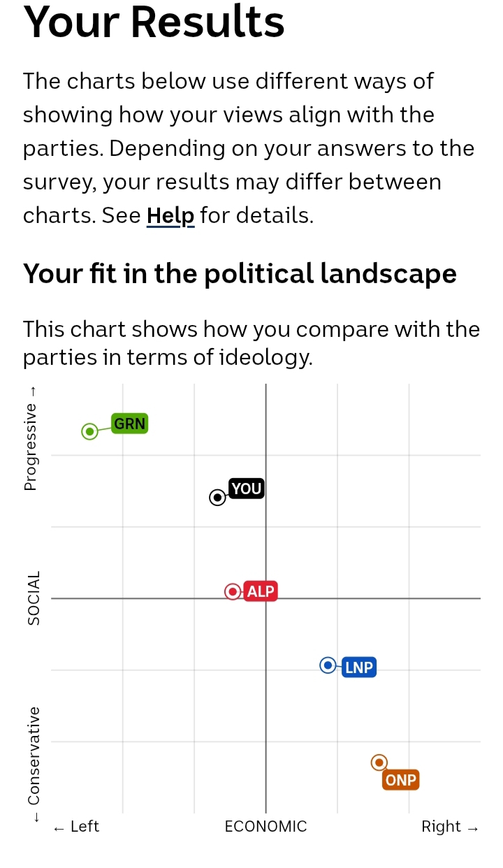Select the ONP party label
The width and height of the screenshot is (503, 868).
401,780
